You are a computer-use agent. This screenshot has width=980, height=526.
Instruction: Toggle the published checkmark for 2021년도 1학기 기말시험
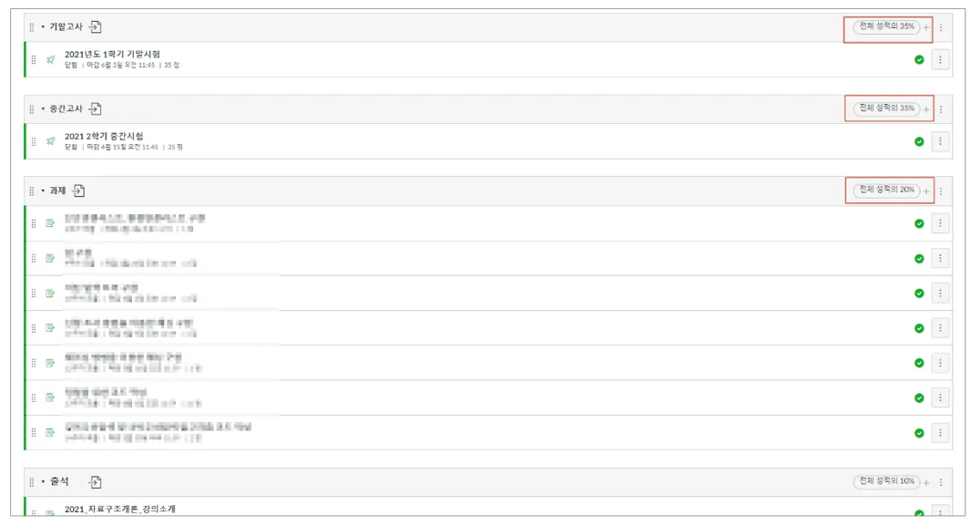[x=919, y=60]
